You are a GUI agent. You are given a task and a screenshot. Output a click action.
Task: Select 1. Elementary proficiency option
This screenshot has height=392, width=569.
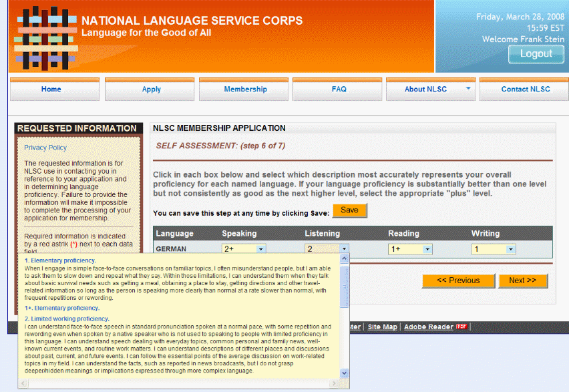coord(60,260)
